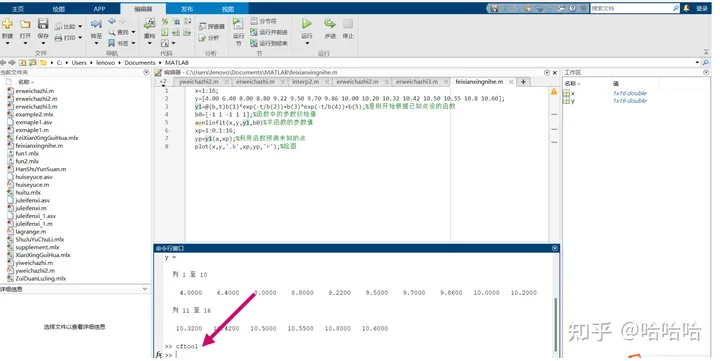Click the 重构 (Refactor) icon
Screen dimensions: 720x361
pyautogui.click(x=150, y=24)
